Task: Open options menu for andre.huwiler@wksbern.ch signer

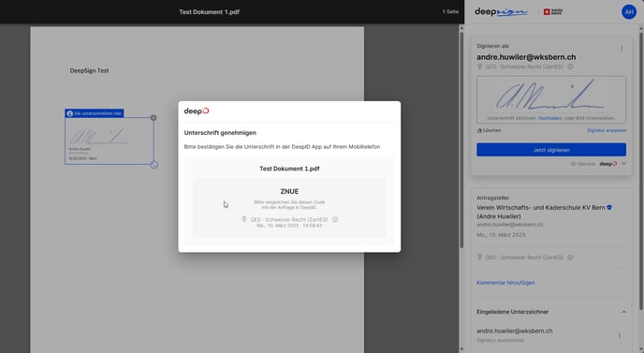Action: tap(620, 336)
